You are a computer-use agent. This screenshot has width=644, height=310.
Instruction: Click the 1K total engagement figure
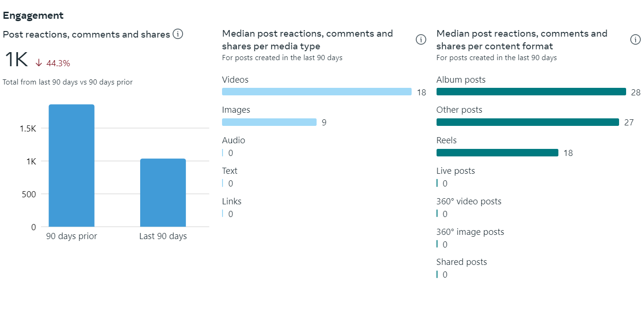[x=16, y=60]
